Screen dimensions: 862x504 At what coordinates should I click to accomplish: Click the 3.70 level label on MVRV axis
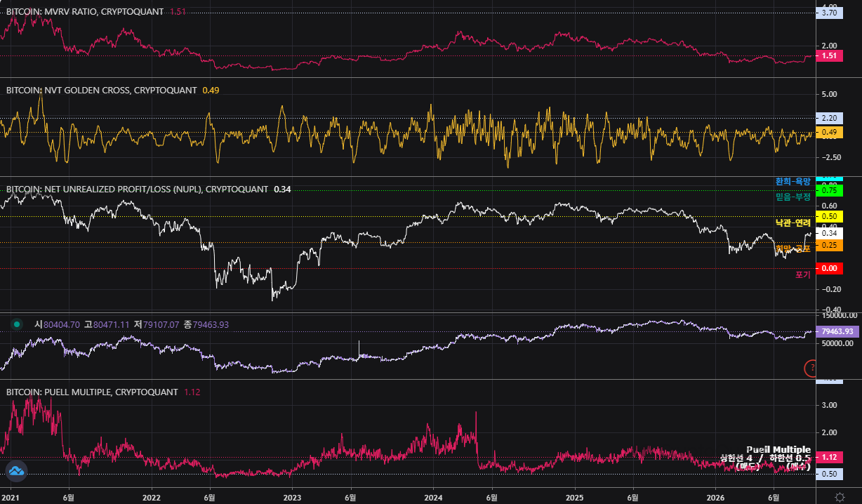tap(829, 13)
